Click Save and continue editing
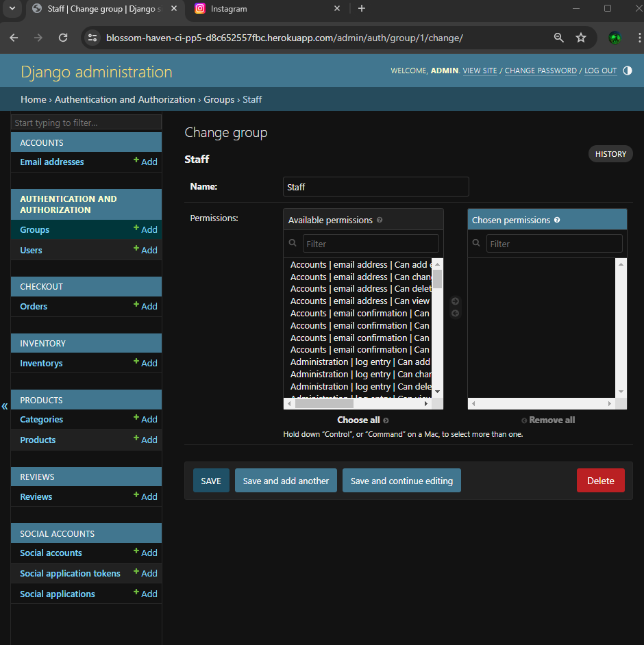644x645 pixels. point(401,481)
